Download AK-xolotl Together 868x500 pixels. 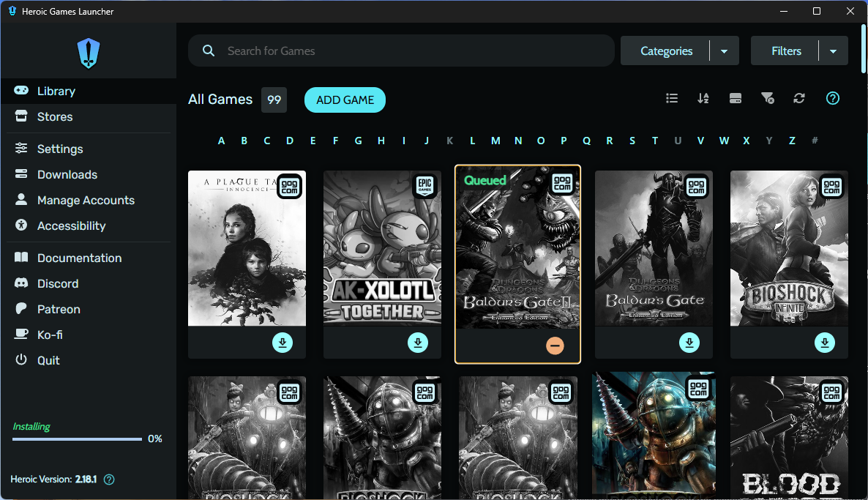pyautogui.click(x=418, y=343)
